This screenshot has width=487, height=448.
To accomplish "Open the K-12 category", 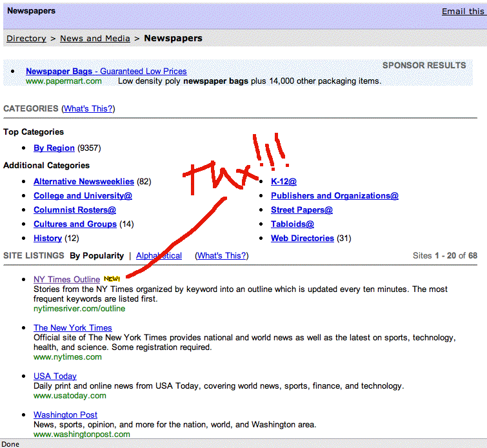I will pos(284,182).
